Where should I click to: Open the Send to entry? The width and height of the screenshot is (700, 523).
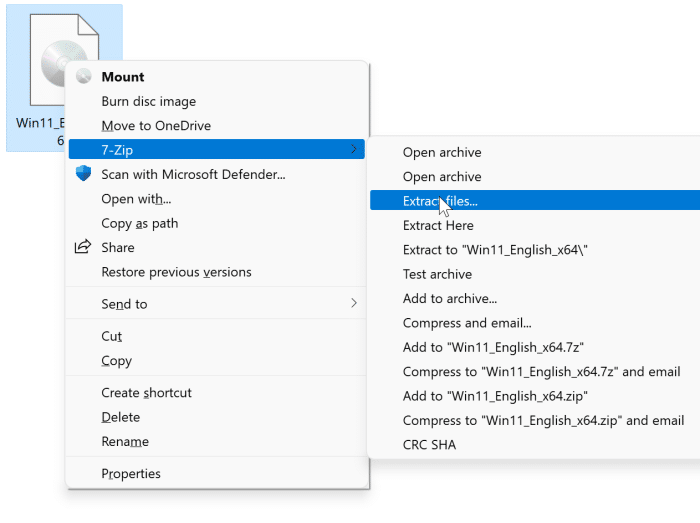217,304
